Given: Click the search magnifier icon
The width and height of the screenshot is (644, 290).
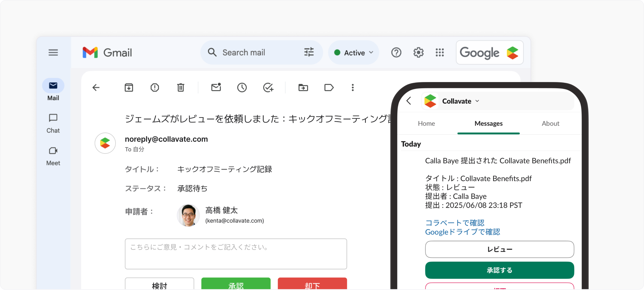Looking at the screenshot, I should point(212,53).
